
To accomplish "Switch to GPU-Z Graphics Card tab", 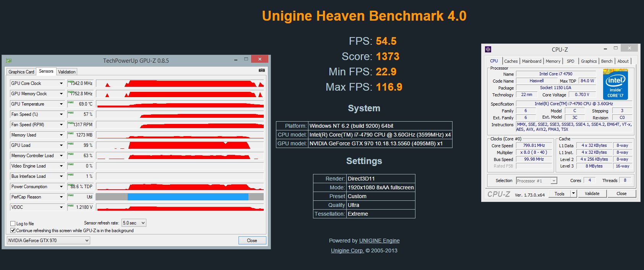I will (x=21, y=72).
